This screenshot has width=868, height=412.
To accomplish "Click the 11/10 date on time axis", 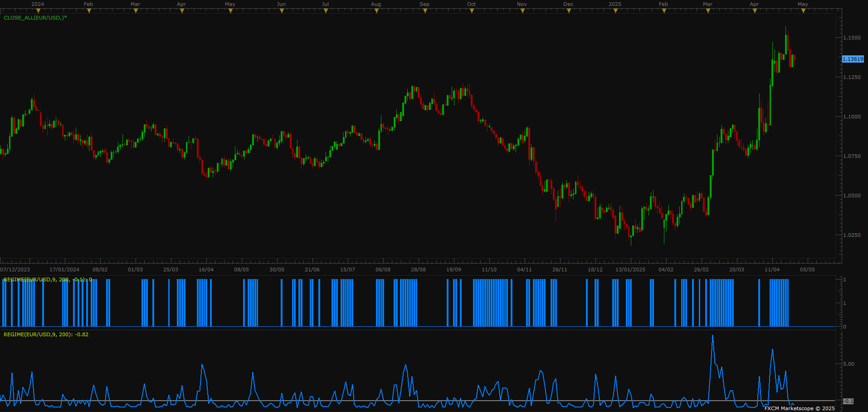I will 489,270.
